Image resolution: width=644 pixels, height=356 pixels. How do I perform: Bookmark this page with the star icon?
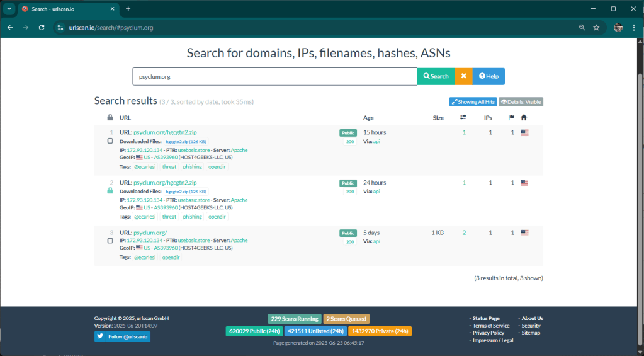(x=596, y=28)
